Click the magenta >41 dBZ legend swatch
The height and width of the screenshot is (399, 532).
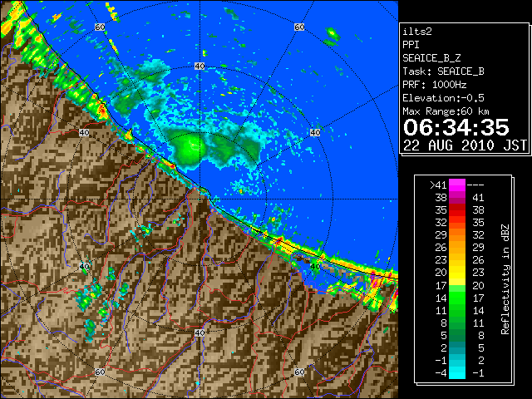point(457,185)
